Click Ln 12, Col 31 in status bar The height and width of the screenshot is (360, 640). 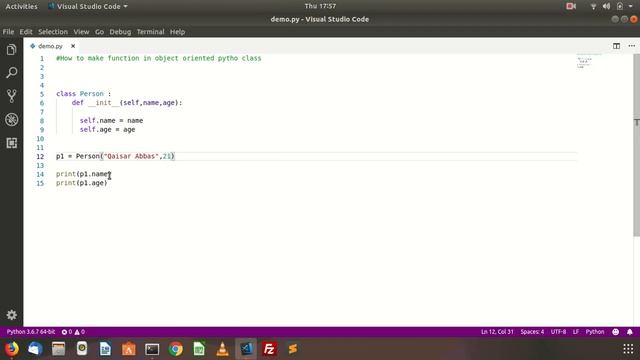click(497, 332)
